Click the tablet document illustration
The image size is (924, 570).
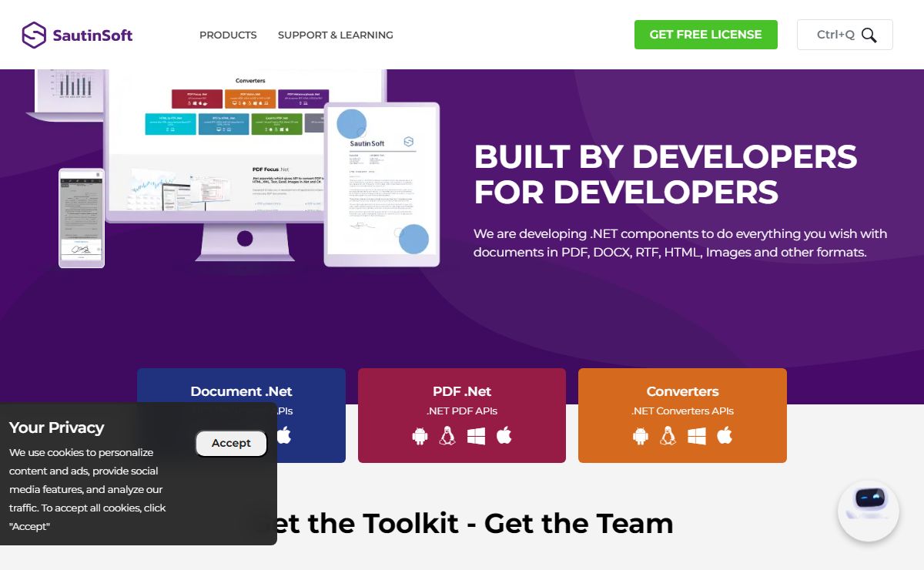click(x=382, y=185)
